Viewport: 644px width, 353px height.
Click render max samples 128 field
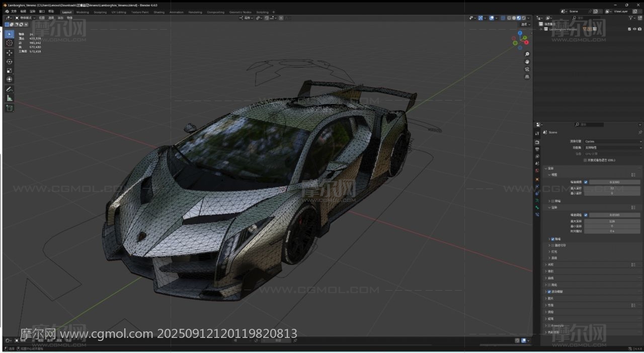(x=612, y=221)
